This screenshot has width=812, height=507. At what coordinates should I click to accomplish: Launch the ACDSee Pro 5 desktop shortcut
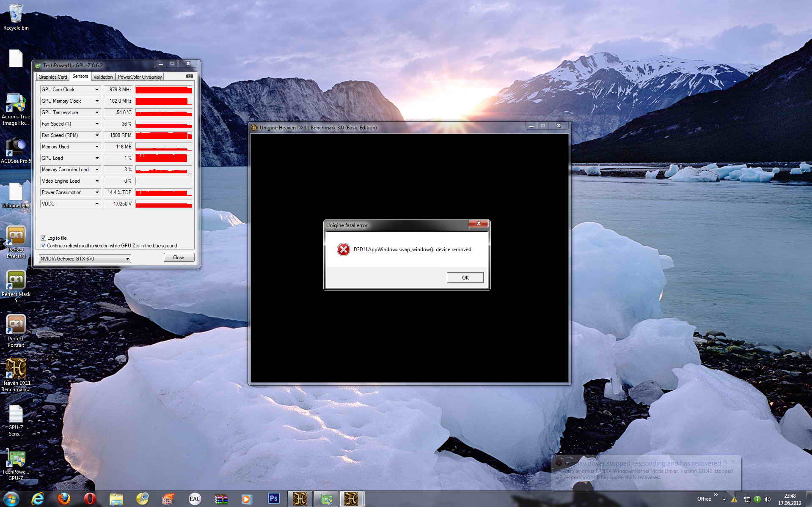pyautogui.click(x=16, y=150)
